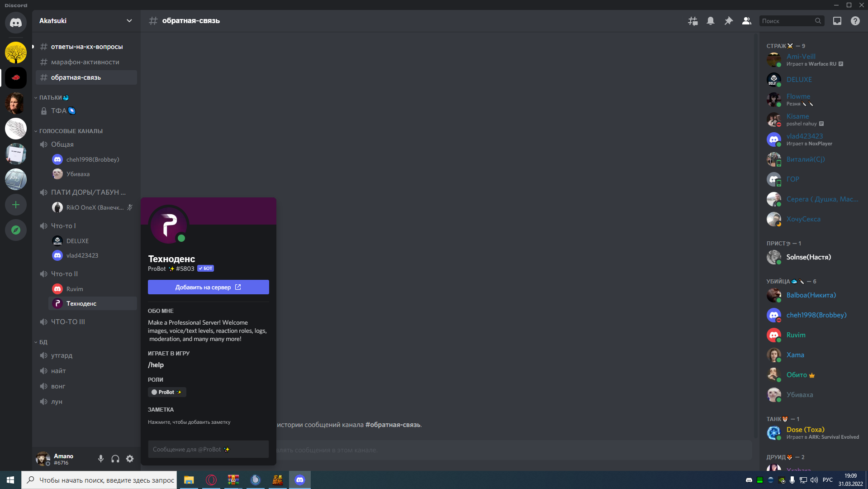868x489 pixels.
Task: Click the Add a Server plus icon
Action: tap(16, 205)
